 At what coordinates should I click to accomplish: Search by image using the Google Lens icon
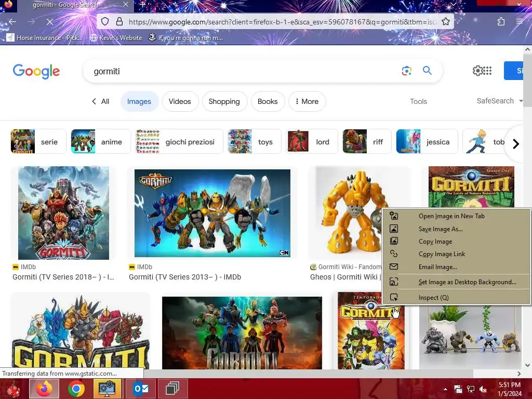pos(406,71)
